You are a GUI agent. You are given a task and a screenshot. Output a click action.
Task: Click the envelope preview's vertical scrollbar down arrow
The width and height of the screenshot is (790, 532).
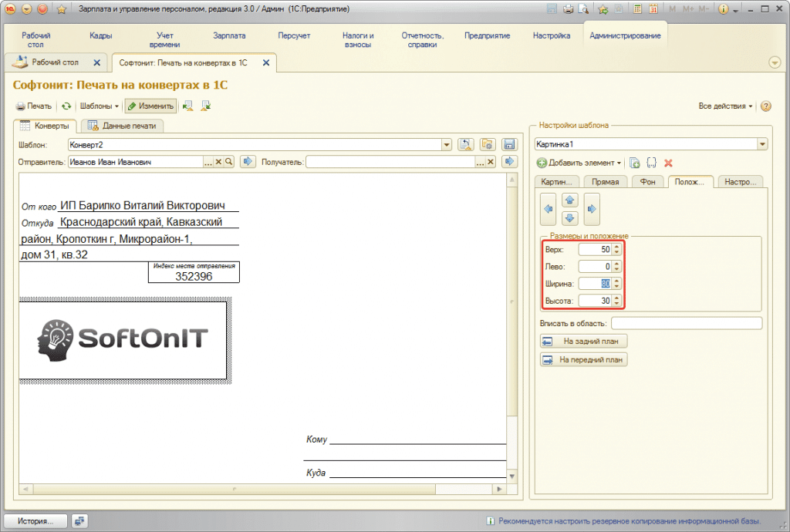tap(512, 476)
